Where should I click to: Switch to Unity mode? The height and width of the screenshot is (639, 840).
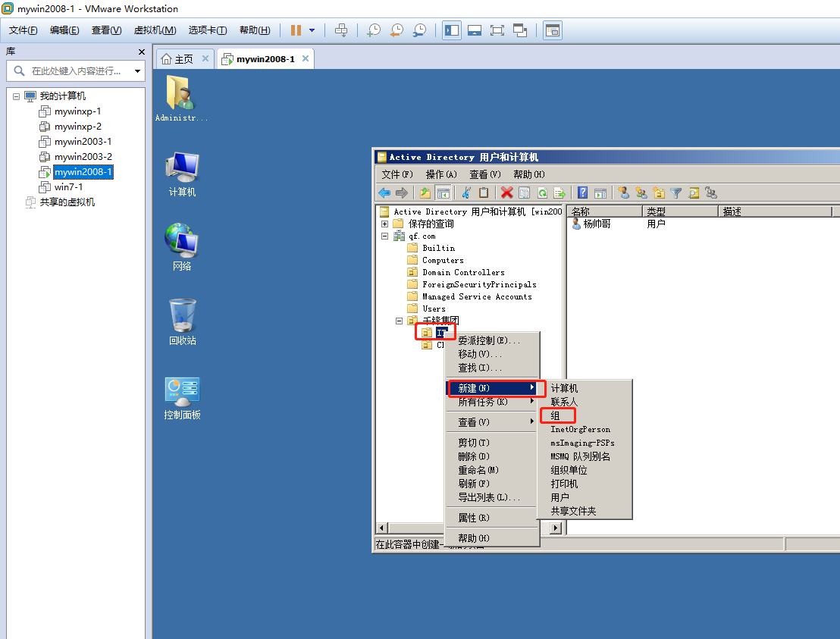pos(520,30)
